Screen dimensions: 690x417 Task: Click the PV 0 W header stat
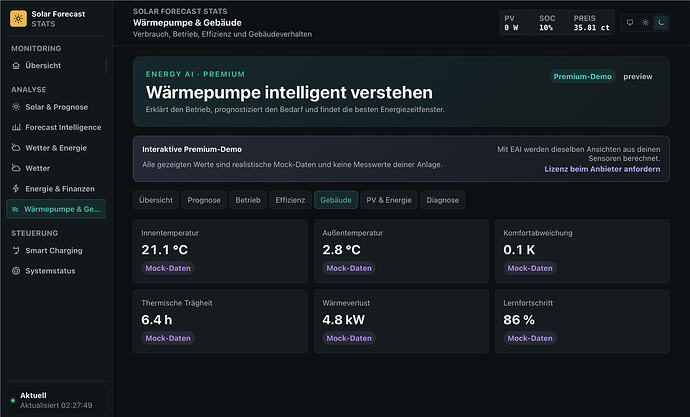point(511,23)
